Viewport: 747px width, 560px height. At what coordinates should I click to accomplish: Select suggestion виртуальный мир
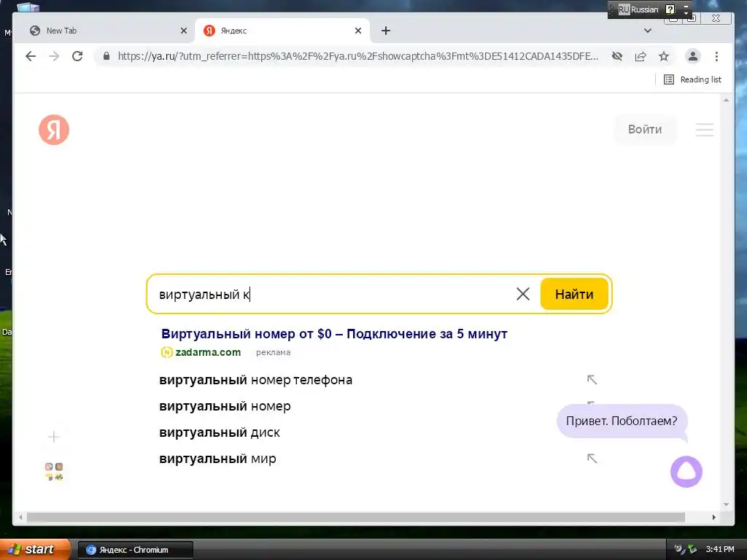(x=217, y=459)
